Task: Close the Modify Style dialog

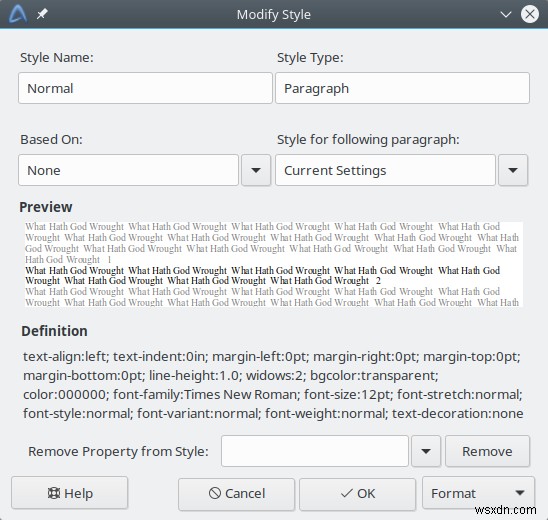Action: click(530, 14)
